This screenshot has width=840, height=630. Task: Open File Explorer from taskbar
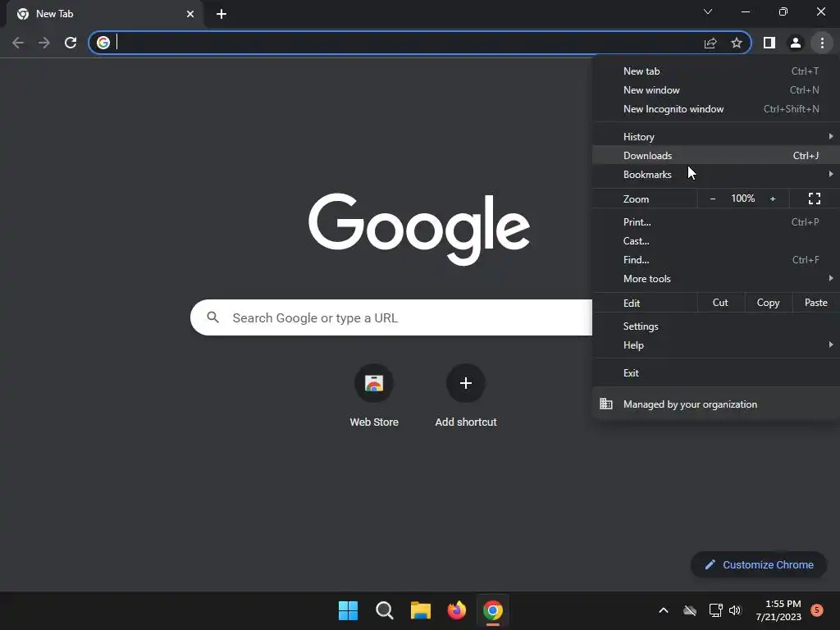click(x=421, y=610)
